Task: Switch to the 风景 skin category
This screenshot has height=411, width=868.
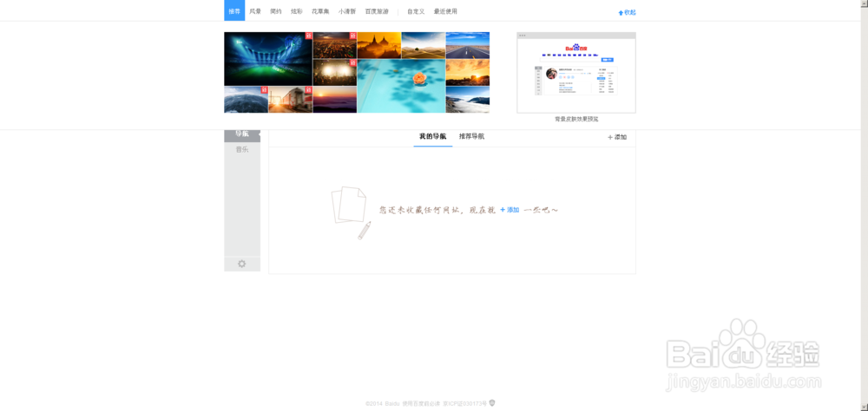Action: click(255, 11)
